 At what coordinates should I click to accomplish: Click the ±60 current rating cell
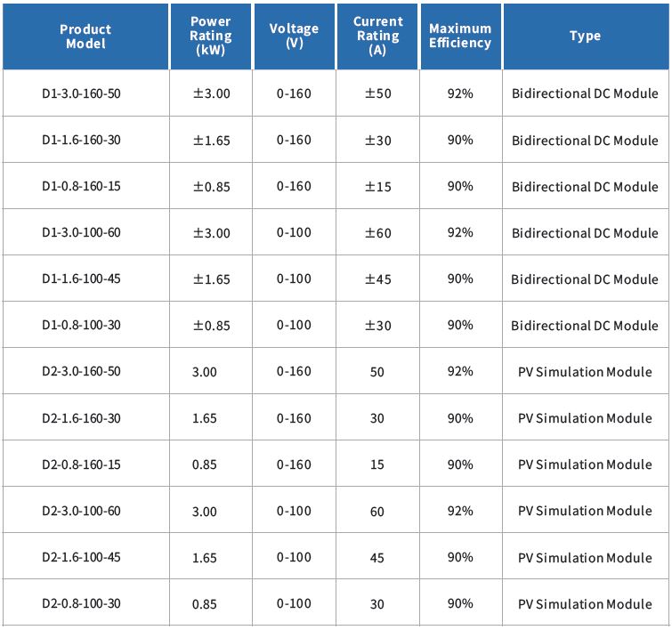point(377,233)
